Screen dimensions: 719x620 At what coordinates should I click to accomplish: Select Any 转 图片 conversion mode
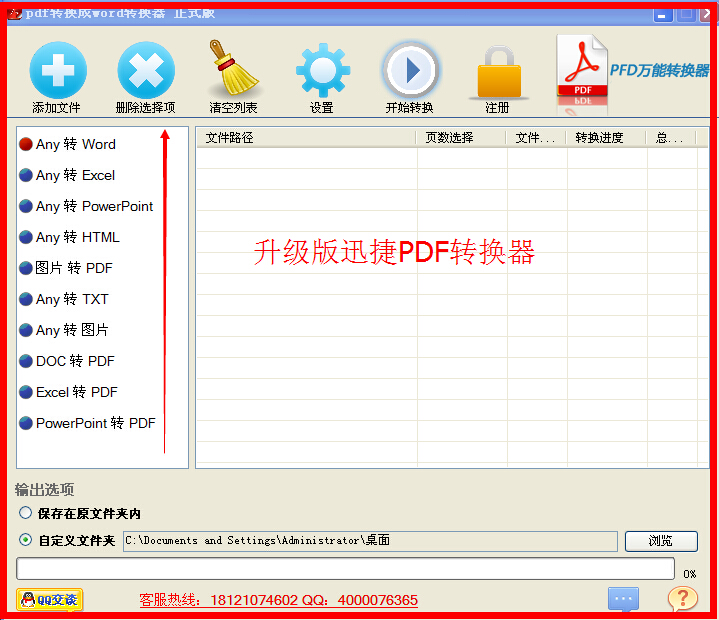[64, 330]
